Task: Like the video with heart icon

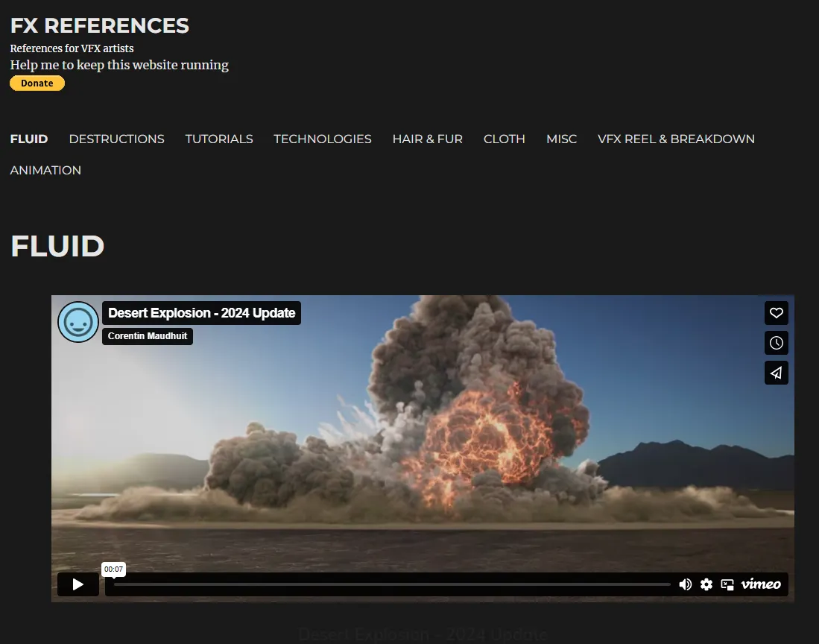Action: [x=776, y=313]
